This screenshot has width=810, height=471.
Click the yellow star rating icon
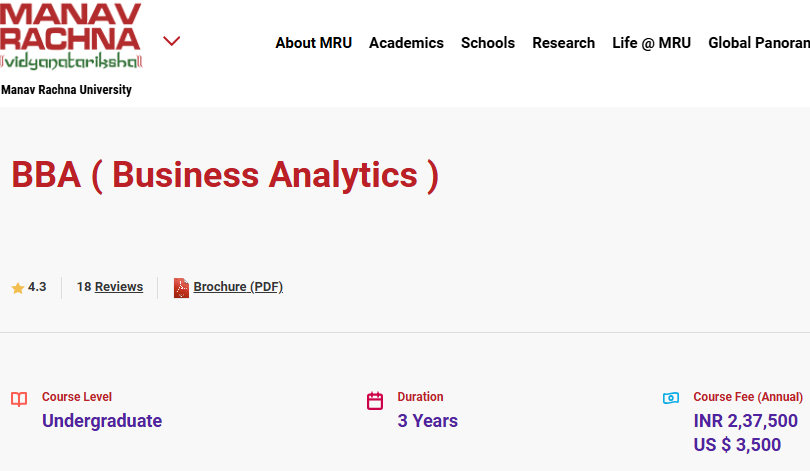pos(18,288)
